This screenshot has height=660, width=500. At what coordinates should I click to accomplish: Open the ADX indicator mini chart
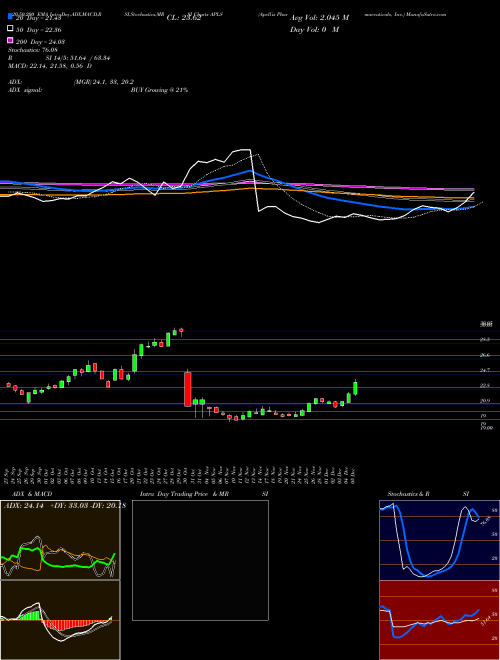point(60,540)
